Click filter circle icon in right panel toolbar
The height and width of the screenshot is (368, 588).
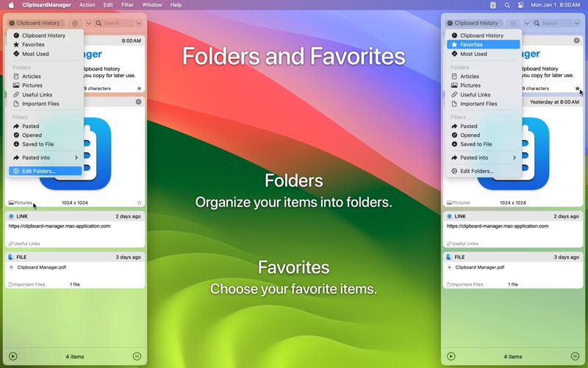(513, 24)
